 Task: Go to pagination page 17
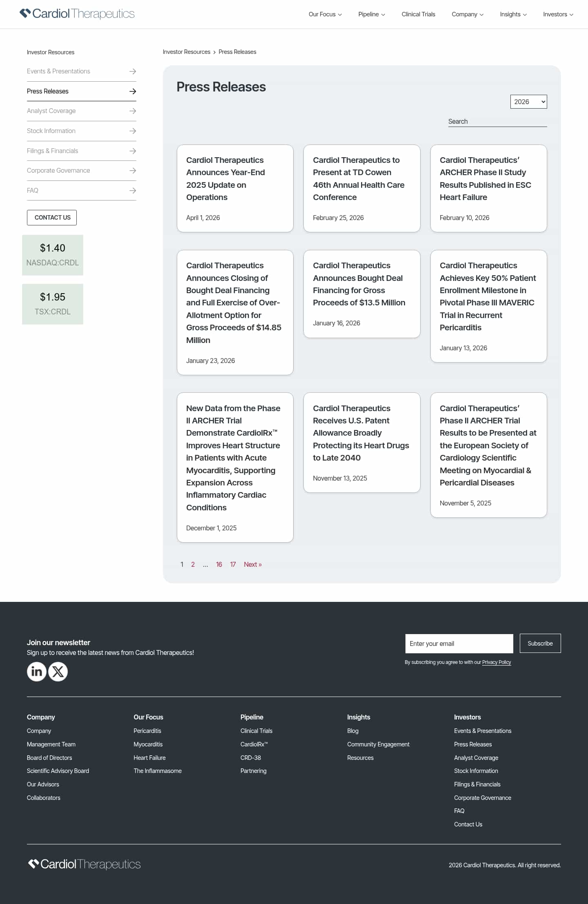(233, 564)
